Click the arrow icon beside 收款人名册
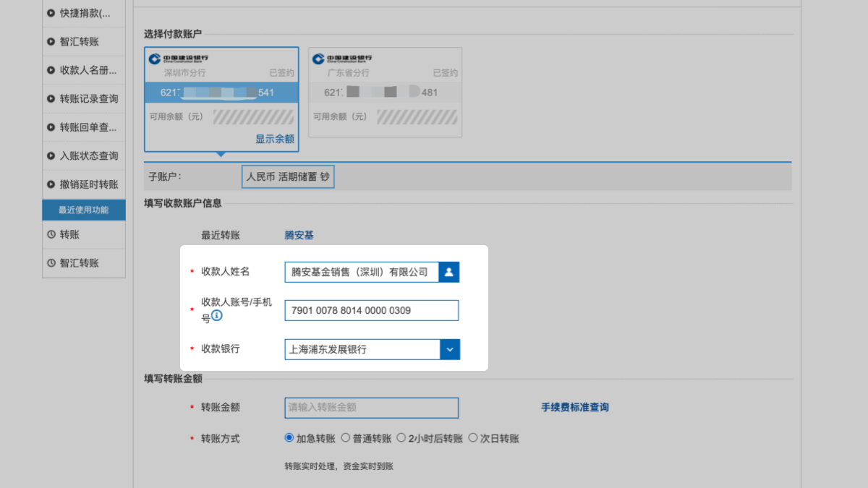The width and height of the screenshot is (868, 488). point(51,70)
